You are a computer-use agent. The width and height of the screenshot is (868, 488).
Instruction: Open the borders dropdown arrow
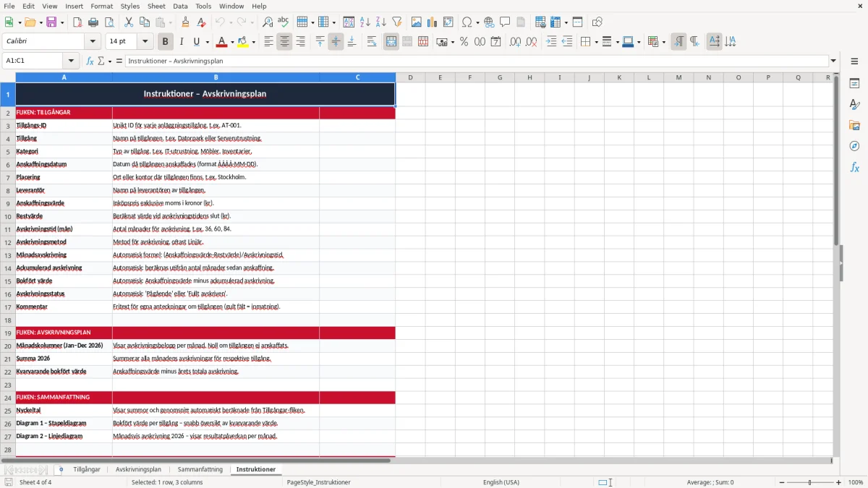pos(595,42)
